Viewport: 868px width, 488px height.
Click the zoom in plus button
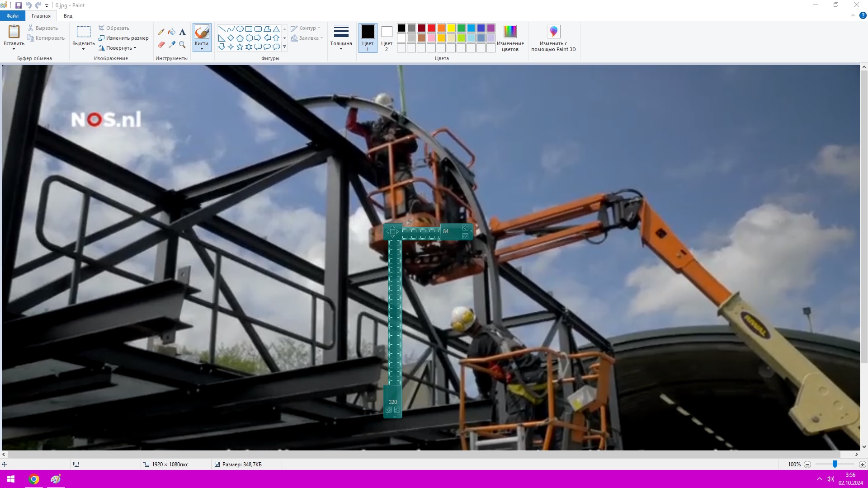862,464
